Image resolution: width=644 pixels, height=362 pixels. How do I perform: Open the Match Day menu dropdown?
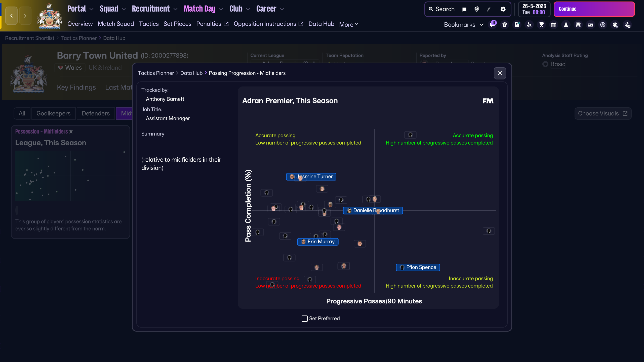(x=203, y=9)
